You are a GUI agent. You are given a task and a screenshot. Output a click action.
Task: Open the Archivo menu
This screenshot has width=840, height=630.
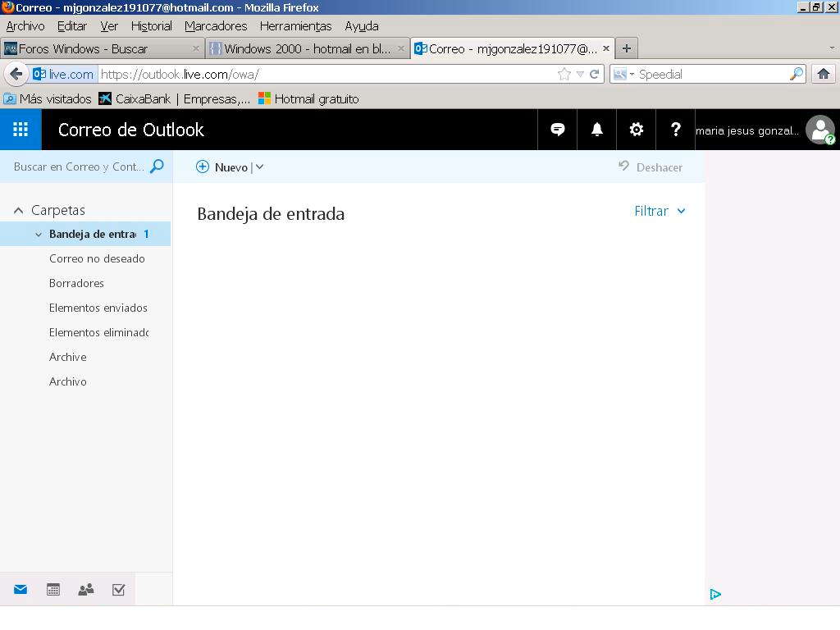pos(25,25)
